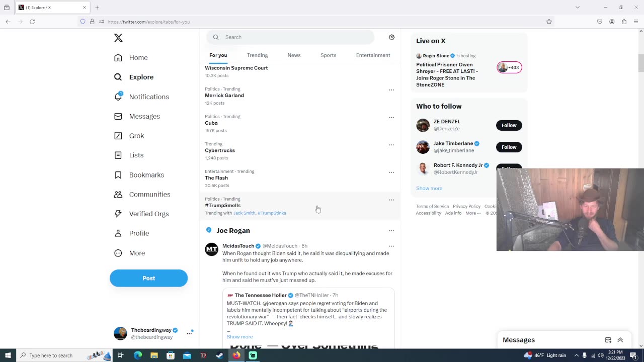Open the Accessibility footer link

(429, 213)
